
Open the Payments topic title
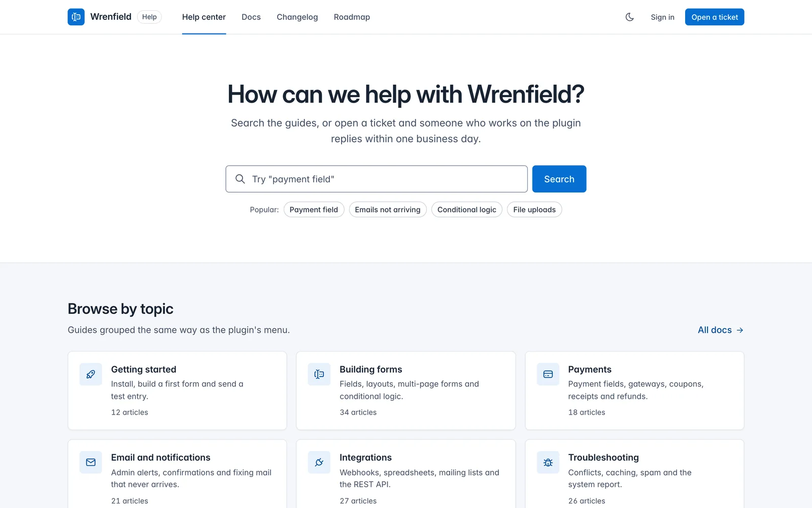(590, 369)
